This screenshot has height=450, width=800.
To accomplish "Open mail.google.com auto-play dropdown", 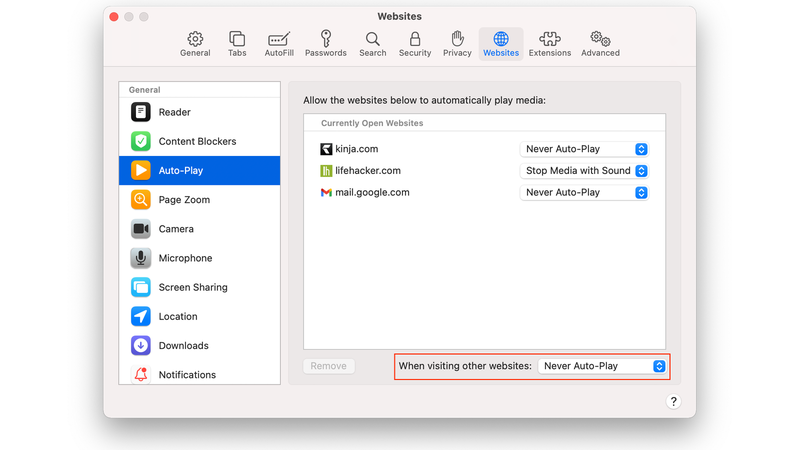I will (x=584, y=192).
